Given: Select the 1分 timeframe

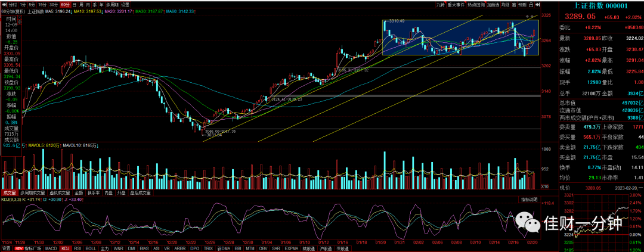Looking at the screenshot, I should point(23,5).
